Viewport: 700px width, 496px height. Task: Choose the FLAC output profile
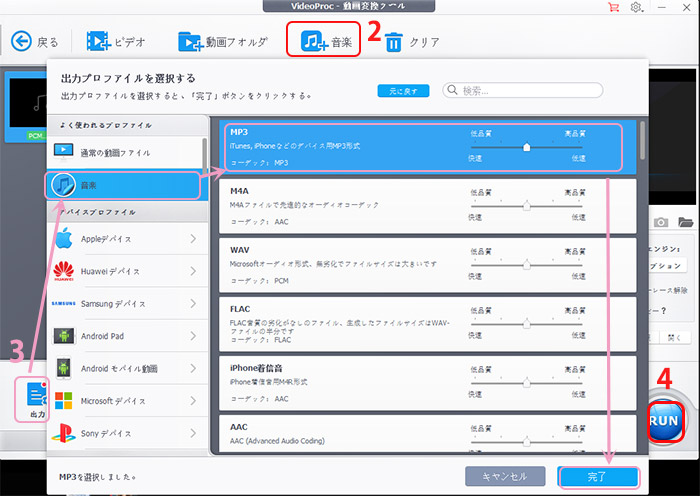pos(427,324)
